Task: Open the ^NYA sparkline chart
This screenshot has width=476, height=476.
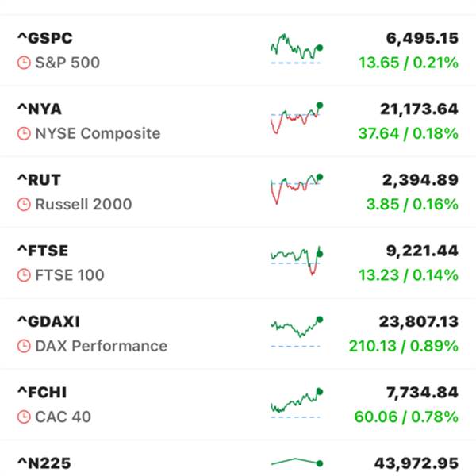Action: coord(297,118)
